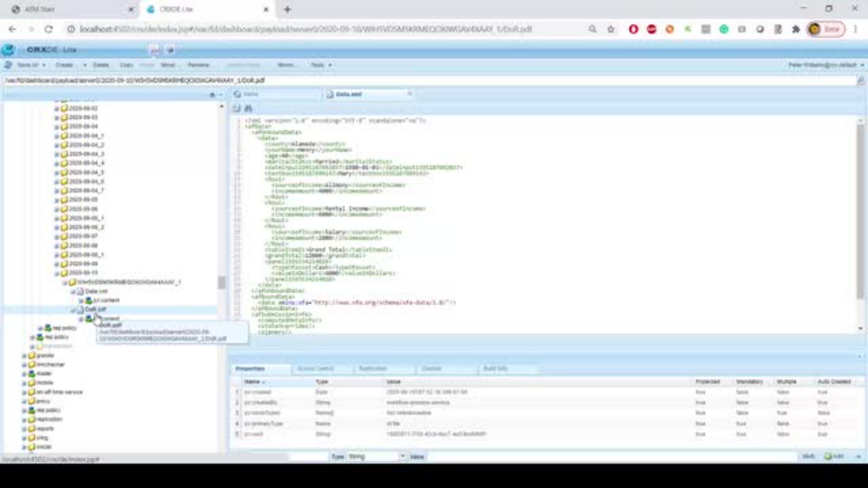This screenshot has width=868, height=488.
Task: Switch to the Access Control tab
Action: click(x=315, y=369)
